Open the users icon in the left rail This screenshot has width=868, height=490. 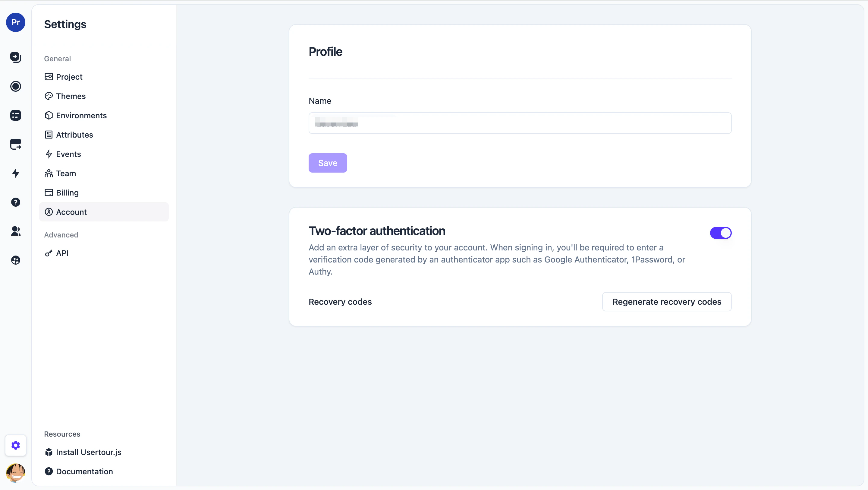click(x=15, y=231)
